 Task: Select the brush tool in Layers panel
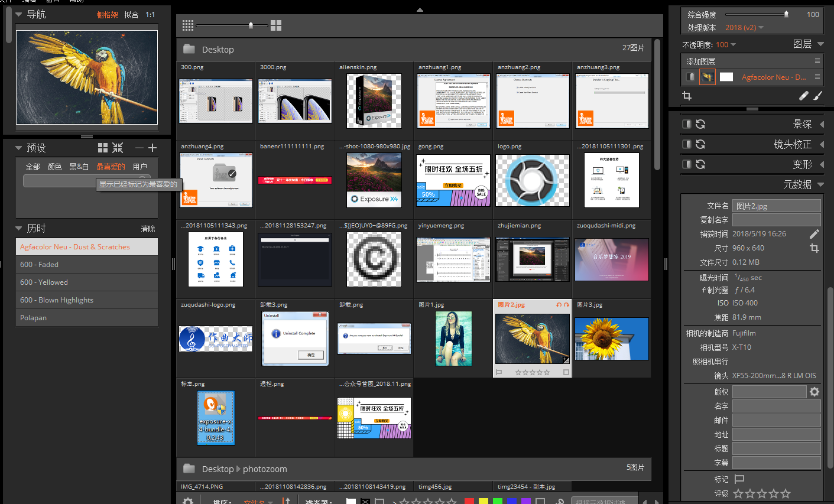pos(818,96)
